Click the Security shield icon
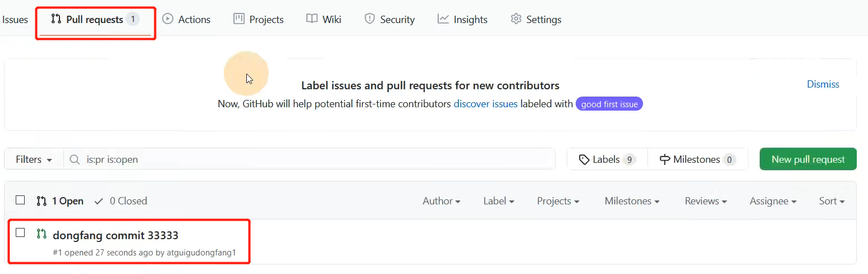 click(x=369, y=19)
